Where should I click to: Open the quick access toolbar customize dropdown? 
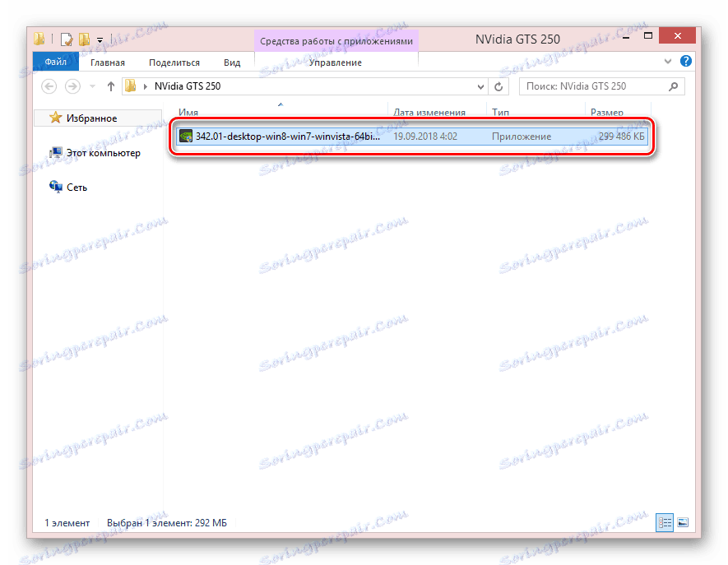point(100,40)
